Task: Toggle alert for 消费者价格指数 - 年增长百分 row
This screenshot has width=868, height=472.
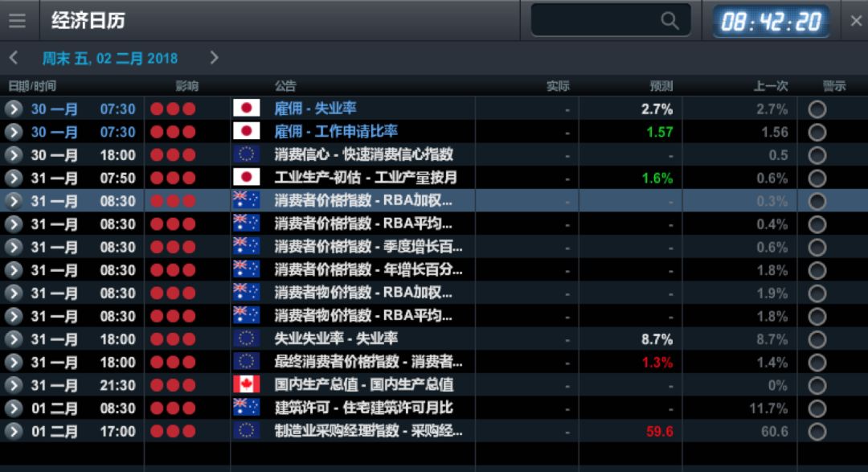Action: tap(817, 270)
